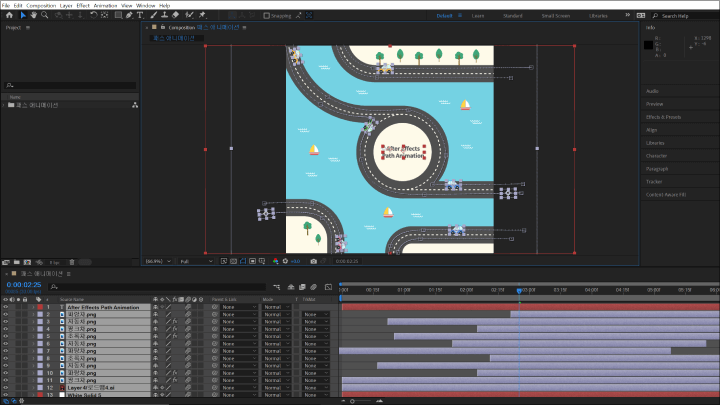
Task: Click the region of interest icon in viewer
Action: point(253,261)
